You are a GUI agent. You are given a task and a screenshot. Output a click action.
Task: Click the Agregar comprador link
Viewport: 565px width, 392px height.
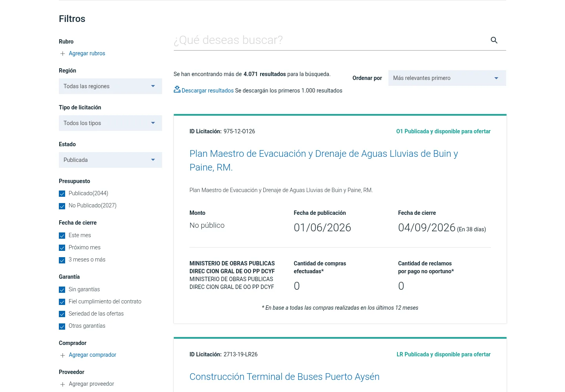pyautogui.click(x=93, y=355)
